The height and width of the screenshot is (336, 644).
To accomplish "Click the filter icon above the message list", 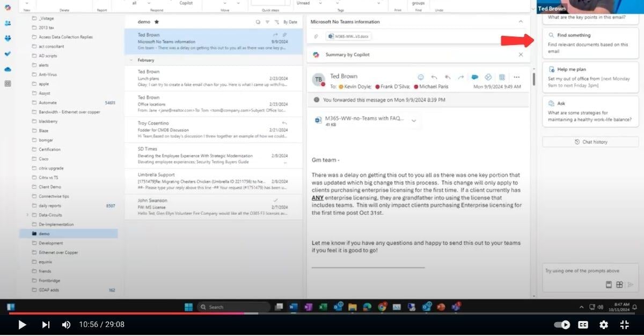I will click(x=267, y=22).
